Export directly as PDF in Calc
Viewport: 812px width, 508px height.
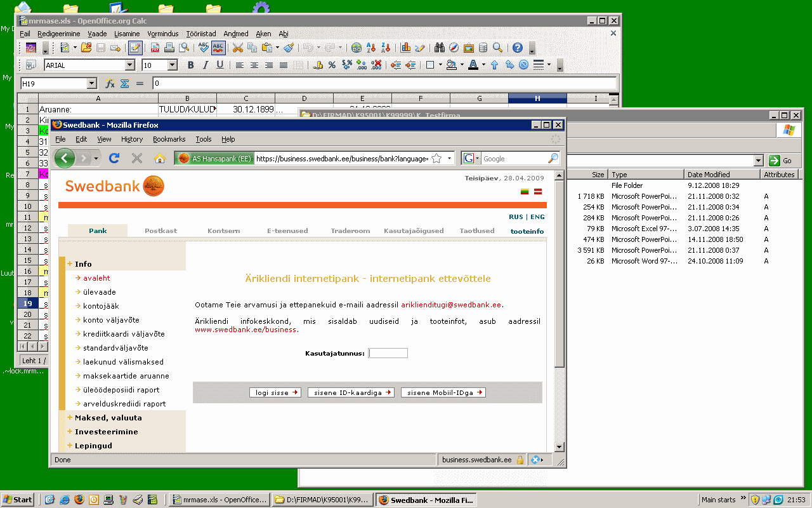(x=155, y=48)
